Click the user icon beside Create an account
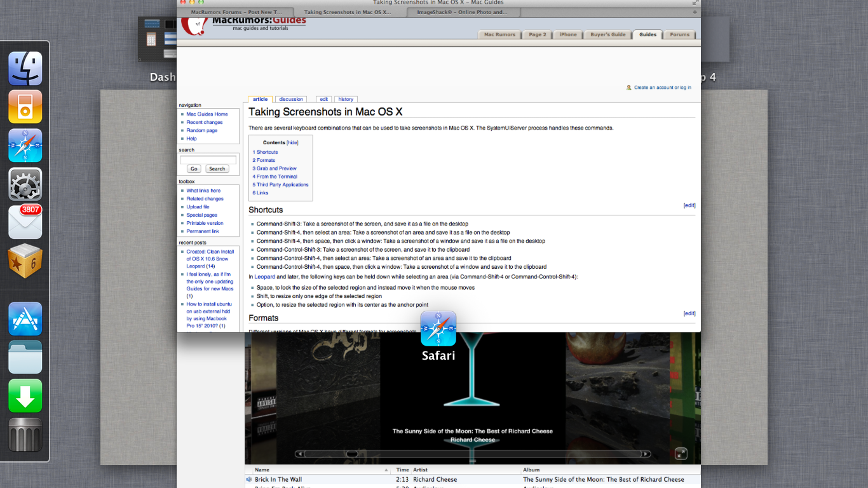This screenshot has width=868, height=488. pos(629,88)
